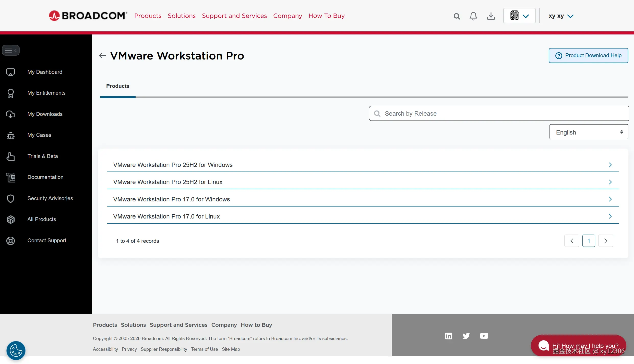The width and height of the screenshot is (634, 364).
Task: Open the YouTube icon in footer
Action: (x=484, y=336)
